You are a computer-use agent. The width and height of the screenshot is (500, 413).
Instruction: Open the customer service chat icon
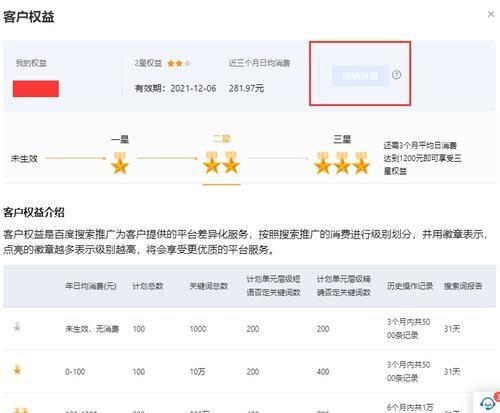488,403
